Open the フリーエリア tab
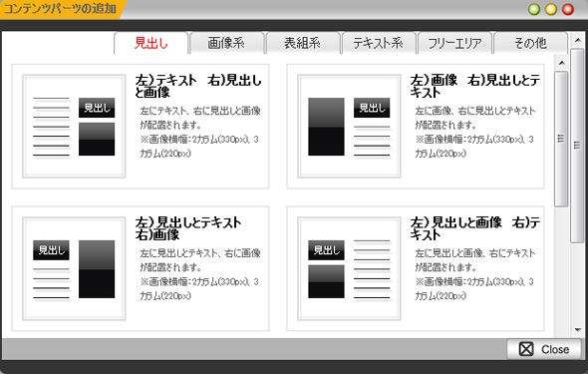Image resolution: width=588 pixels, height=374 pixels. tap(454, 43)
